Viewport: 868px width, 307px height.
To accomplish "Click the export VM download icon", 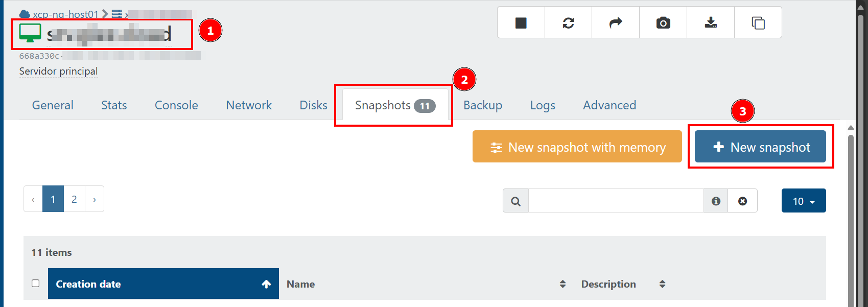I will [711, 22].
